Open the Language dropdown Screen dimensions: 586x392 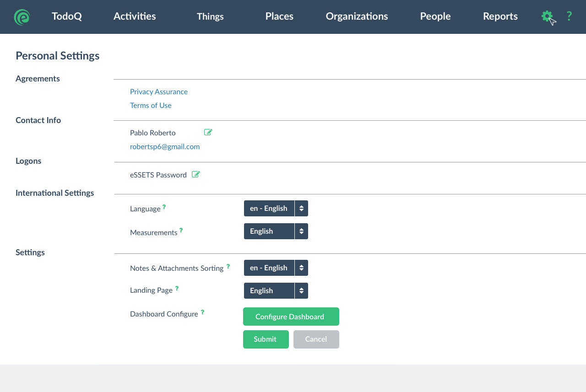[x=276, y=208]
